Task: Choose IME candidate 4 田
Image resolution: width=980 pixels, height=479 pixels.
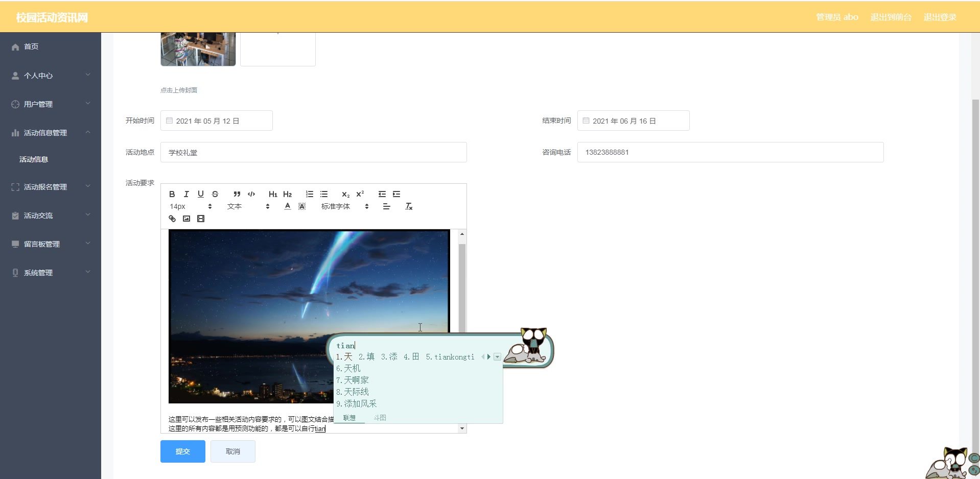Action: tap(411, 356)
